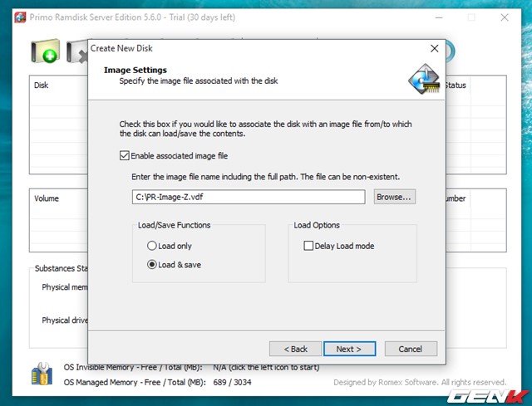Image resolution: width=532 pixels, height=406 pixels.
Task: Click the Browse... button
Action: coord(395,197)
